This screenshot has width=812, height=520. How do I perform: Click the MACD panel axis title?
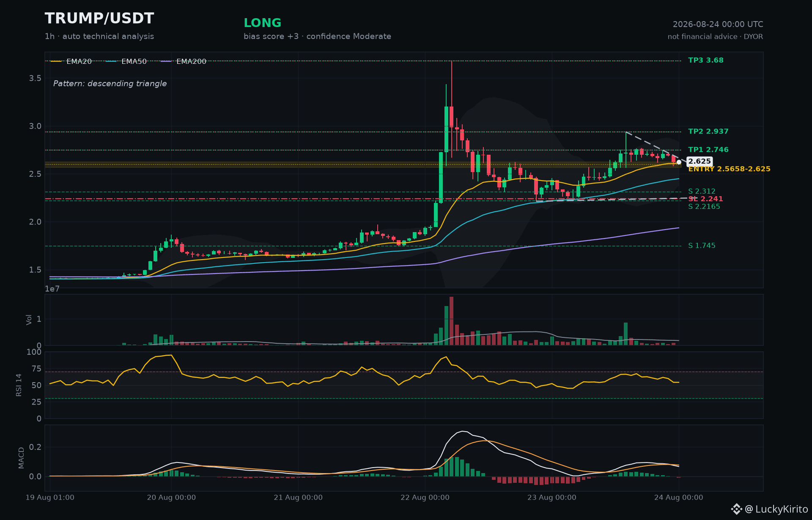[x=21, y=458]
